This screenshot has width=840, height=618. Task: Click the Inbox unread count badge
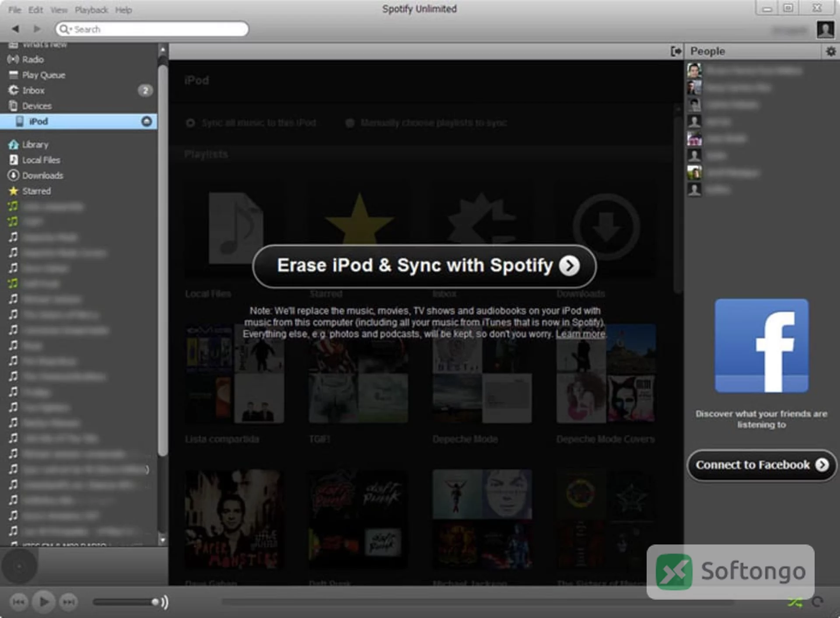pyautogui.click(x=145, y=90)
